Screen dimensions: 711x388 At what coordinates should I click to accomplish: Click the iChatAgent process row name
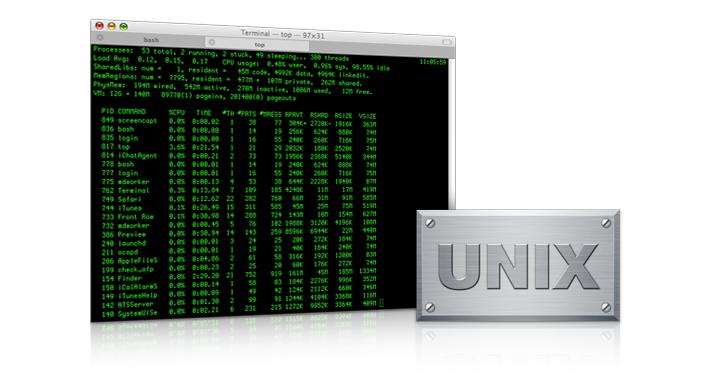tap(137, 155)
